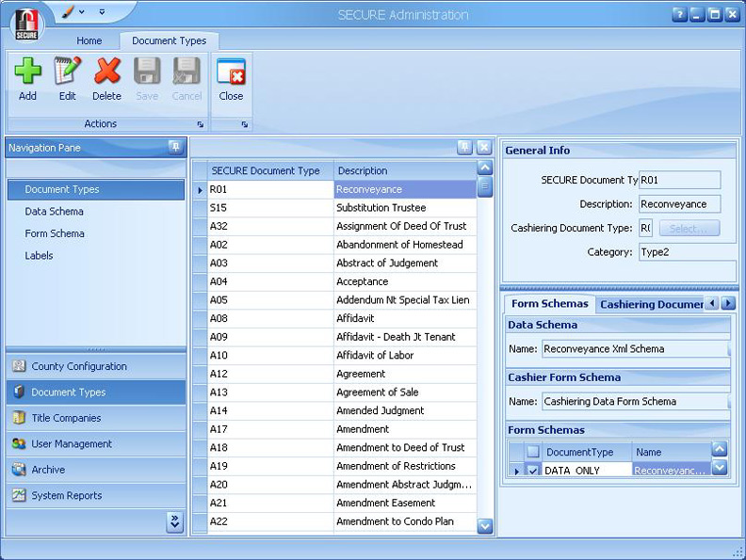Toggle the DATA_ONLY row checkbox
This screenshot has width=746, height=560.
533,471
